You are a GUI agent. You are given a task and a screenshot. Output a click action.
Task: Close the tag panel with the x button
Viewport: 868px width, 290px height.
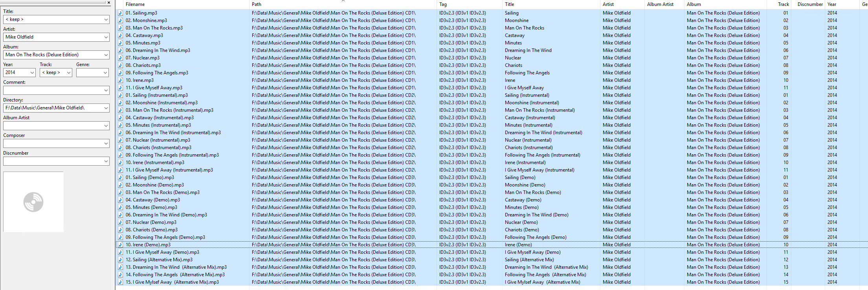tap(109, 3)
